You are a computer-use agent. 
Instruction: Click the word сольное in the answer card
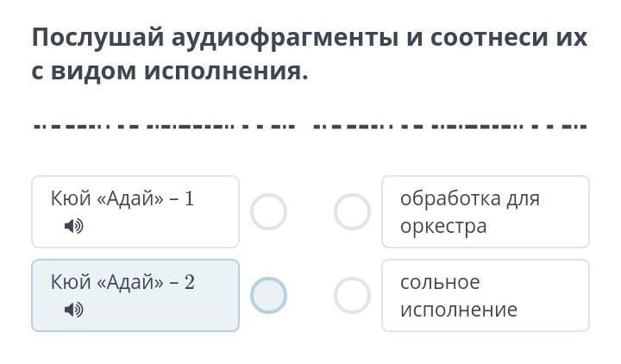(x=440, y=282)
